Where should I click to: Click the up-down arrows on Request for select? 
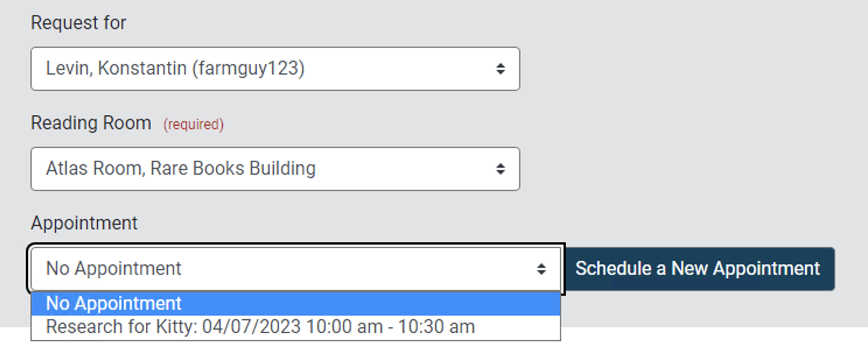[500, 69]
